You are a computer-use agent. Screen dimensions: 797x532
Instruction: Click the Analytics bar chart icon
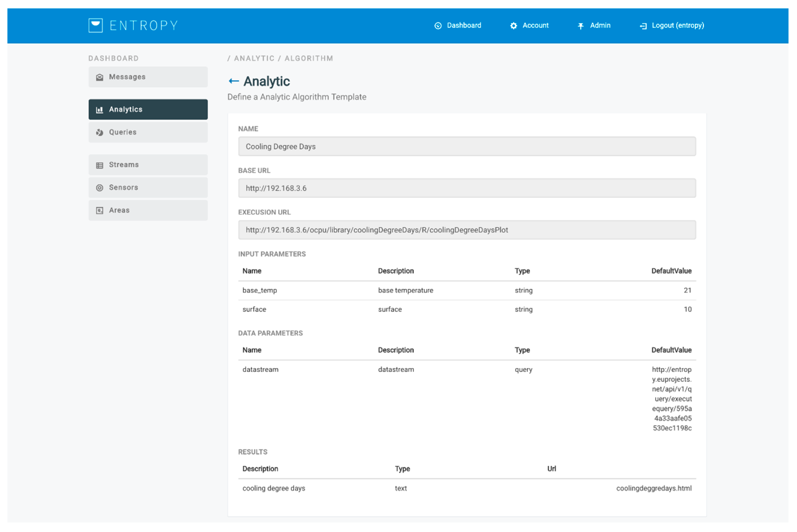(99, 109)
